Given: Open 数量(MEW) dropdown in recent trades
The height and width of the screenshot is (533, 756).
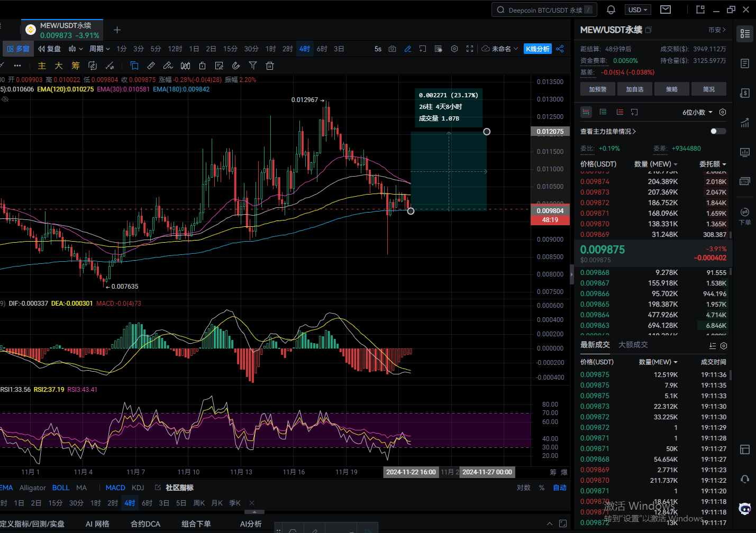Looking at the screenshot, I should click(x=658, y=362).
